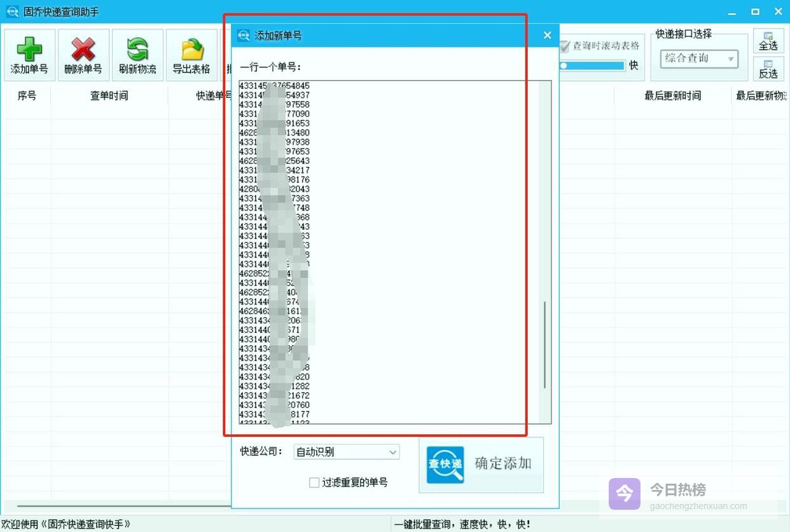790x532 pixels.
Task: Click the 确定添加 button text
Action: tap(502, 463)
